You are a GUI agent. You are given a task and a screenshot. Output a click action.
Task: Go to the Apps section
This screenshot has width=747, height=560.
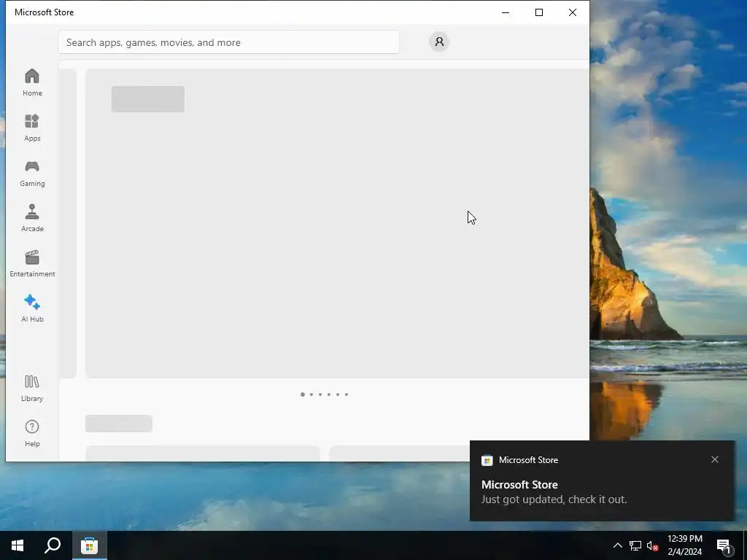point(32,128)
